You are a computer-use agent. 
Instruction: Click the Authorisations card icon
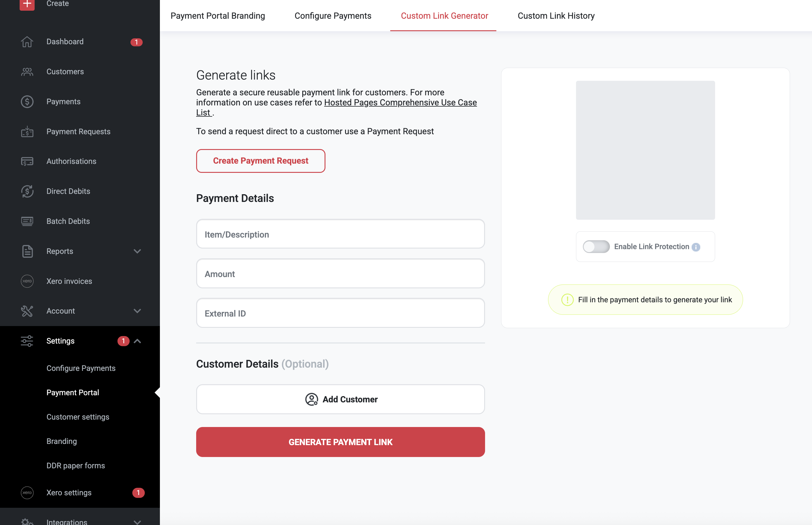click(x=27, y=161)
